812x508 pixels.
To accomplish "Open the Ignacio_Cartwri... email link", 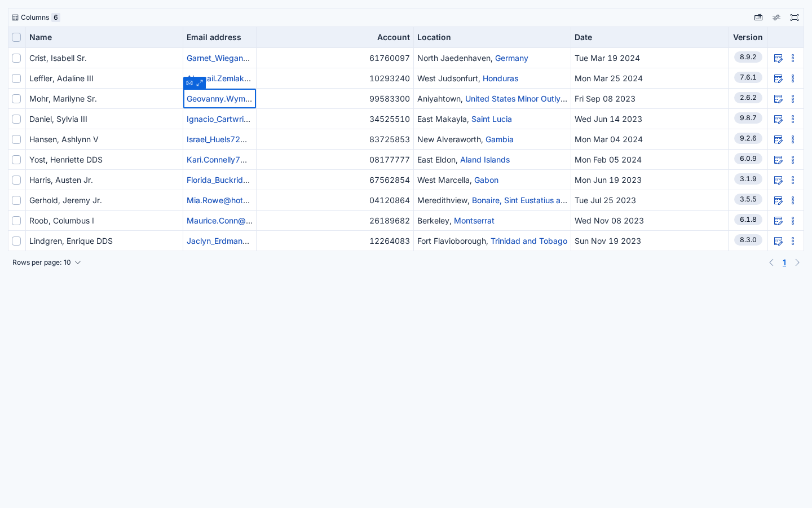I will click(x=219, y=119).
